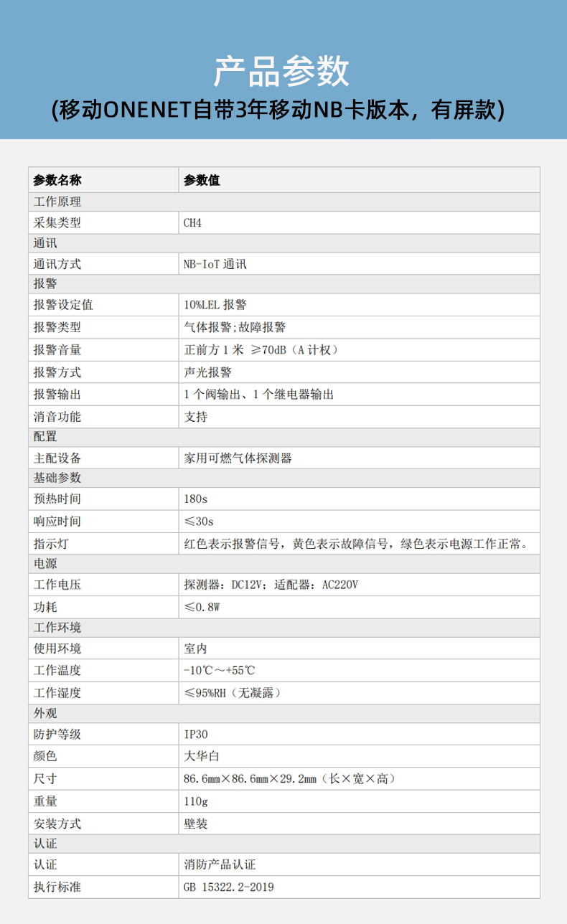Select the '电源' section header row
Viewport: 567px width, 924px height.
point(284,564)
